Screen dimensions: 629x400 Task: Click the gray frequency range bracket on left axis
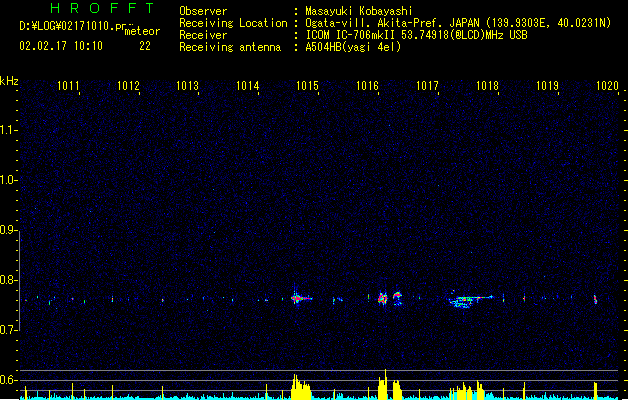click(19, 280)
